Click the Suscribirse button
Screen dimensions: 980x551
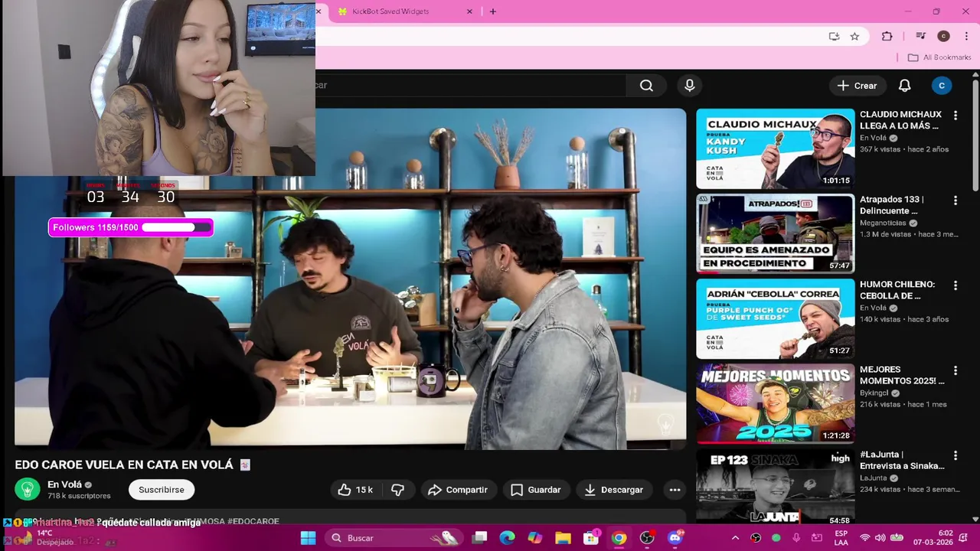point(162,490)
